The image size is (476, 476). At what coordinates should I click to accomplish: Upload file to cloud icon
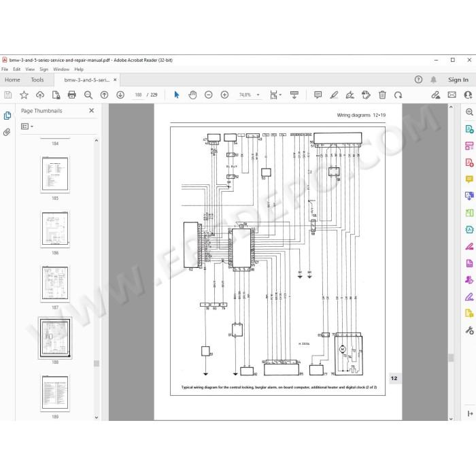click(x=40, y=95)
